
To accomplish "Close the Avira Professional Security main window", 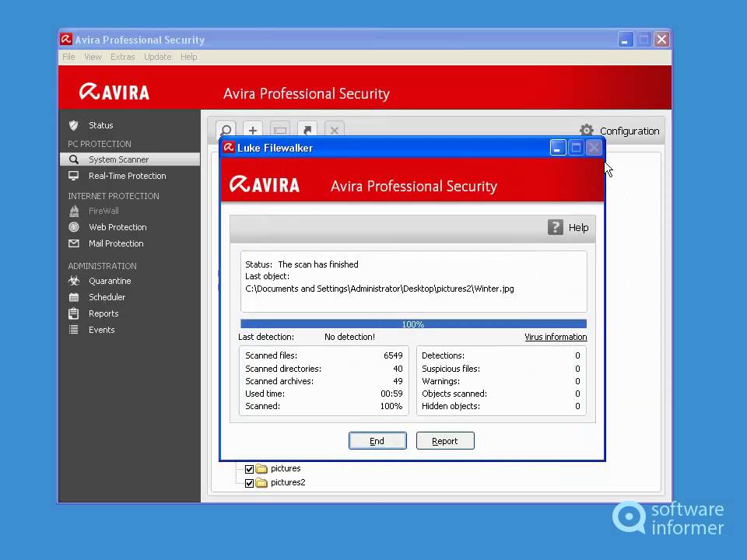I will [661, 40].
